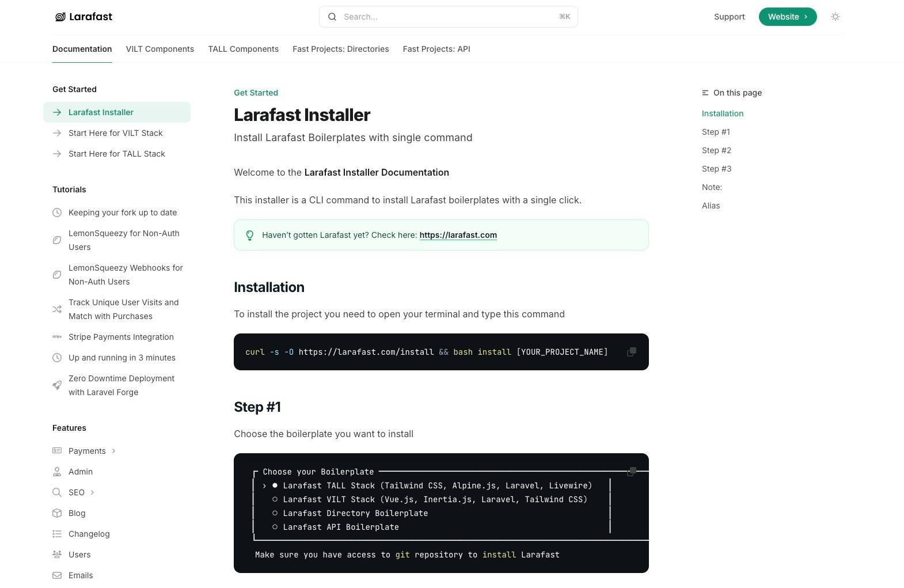Image resolution: width=904 pixels, height=588 pixels.
Task: Click the people icon beside Users
Action: click(57, 555)
